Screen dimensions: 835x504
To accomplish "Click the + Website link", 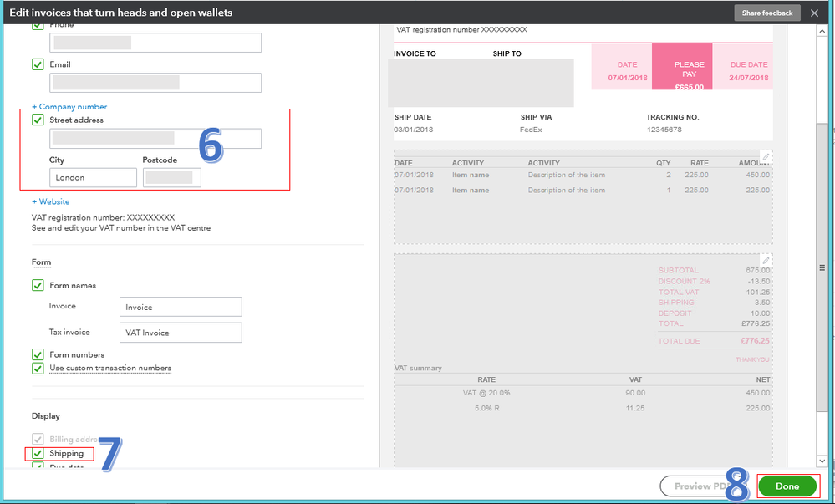I will click(x=51, y=201).
